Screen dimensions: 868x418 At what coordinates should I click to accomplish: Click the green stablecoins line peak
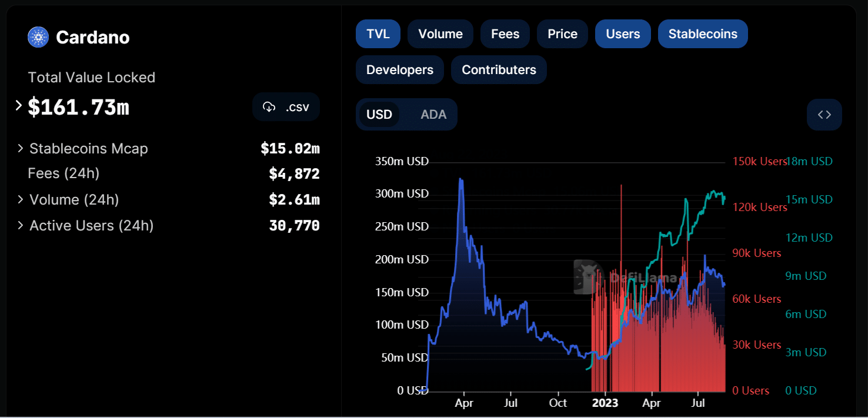pos(713,192)
